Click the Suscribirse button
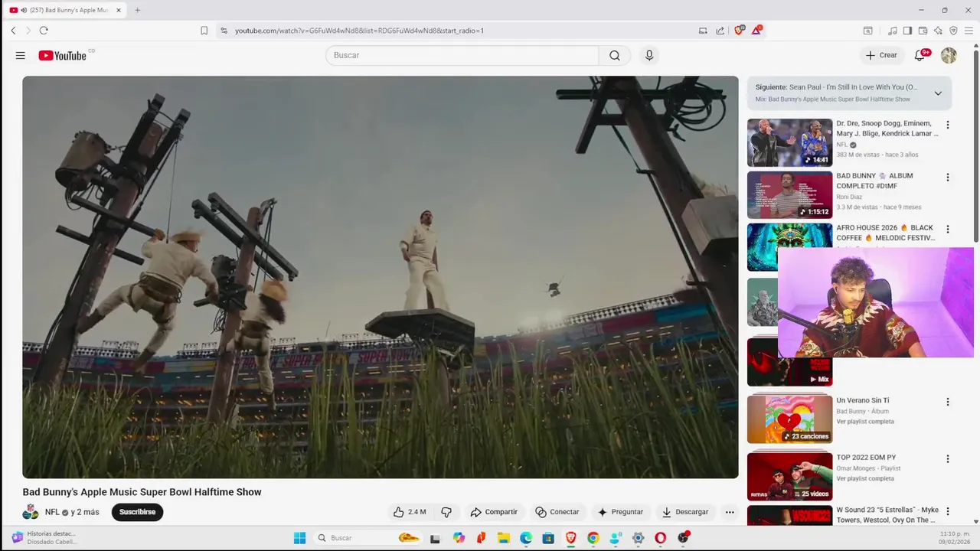The width and height of the screenshot is (980, 551). (x=137, y=512)
